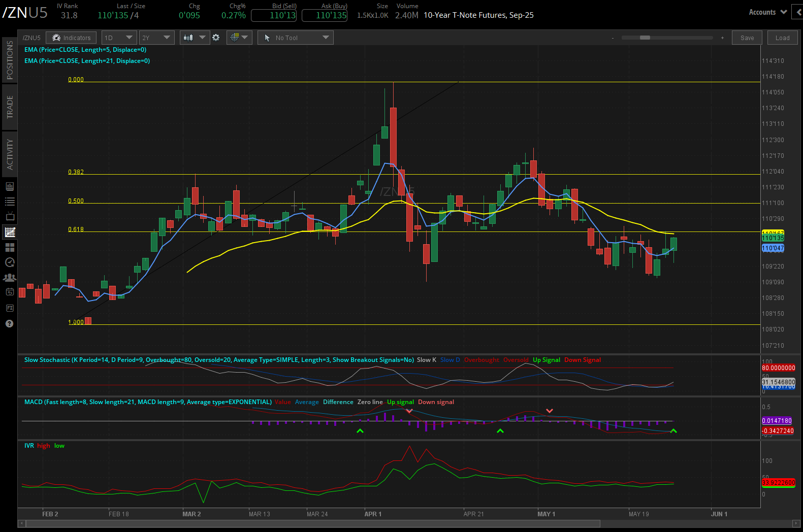
Task: Open the POSITIONS side tab
Action: click(9, 60)
